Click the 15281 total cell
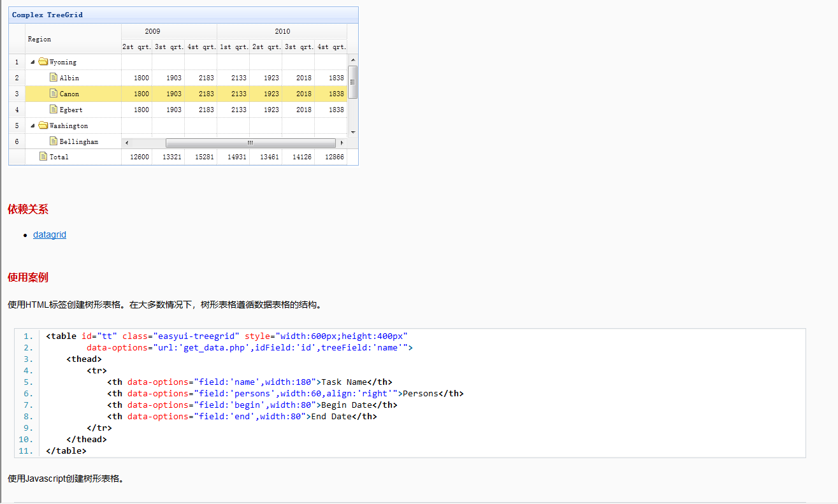The image size is (838, 504). pyautogui.click(x=201, y=157)
